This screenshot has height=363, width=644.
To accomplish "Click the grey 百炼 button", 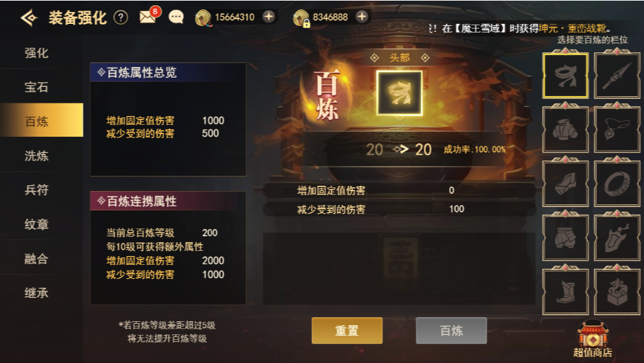I will tap(452, 330).
